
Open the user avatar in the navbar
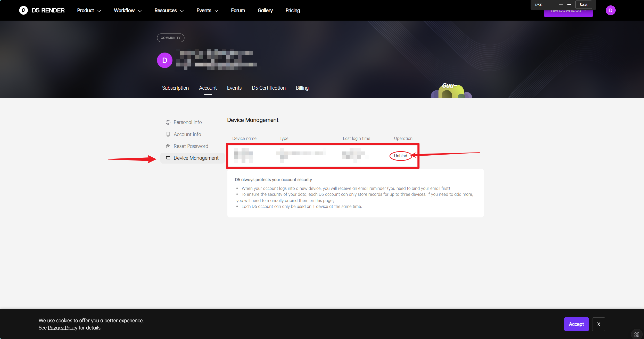610,10
